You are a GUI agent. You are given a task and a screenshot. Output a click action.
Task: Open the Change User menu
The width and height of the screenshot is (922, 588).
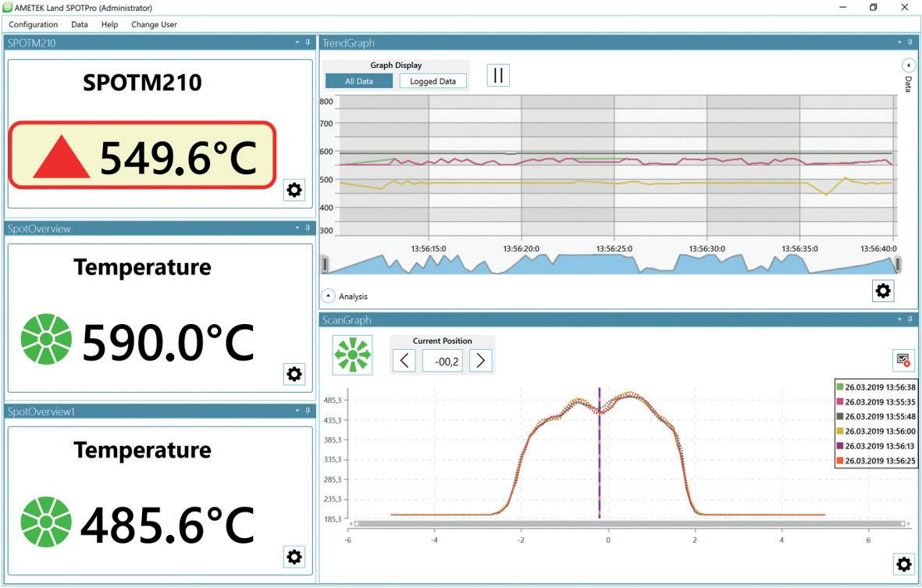tap(154, 25)
